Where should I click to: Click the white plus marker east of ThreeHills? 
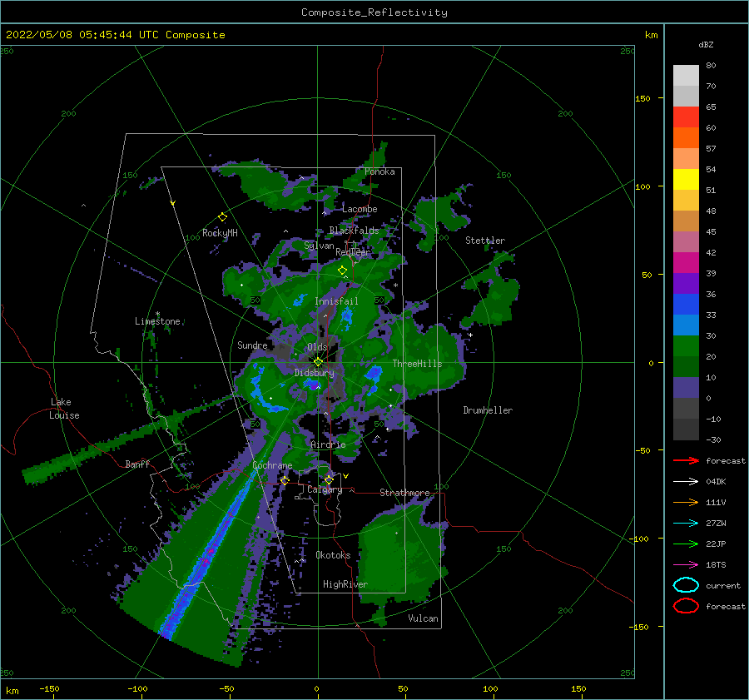(x=470, y=335)
